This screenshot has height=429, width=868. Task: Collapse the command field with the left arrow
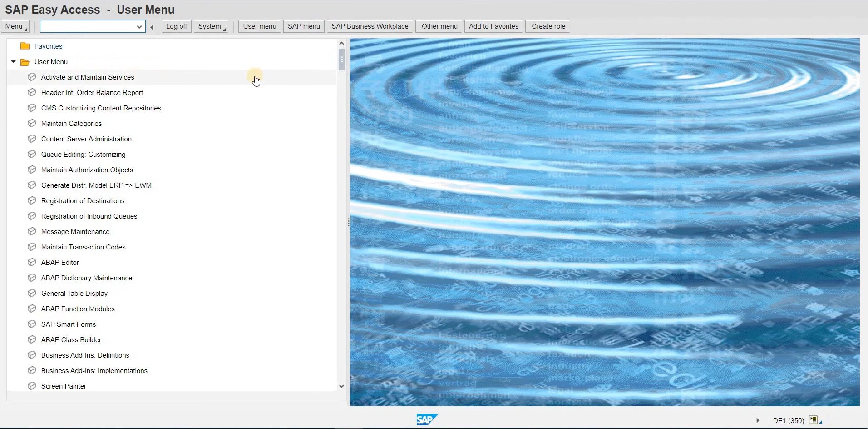[x=152, y=27]
